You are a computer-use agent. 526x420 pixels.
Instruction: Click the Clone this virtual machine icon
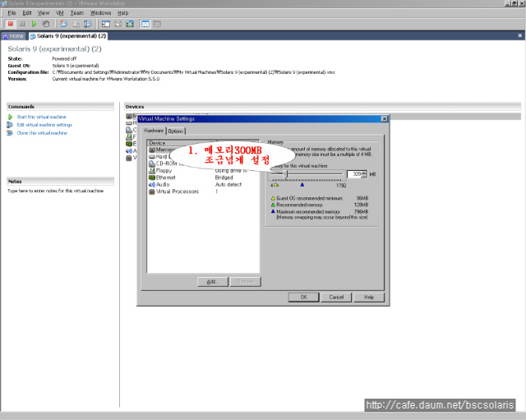pyautogui.click(x=10, y=133)
